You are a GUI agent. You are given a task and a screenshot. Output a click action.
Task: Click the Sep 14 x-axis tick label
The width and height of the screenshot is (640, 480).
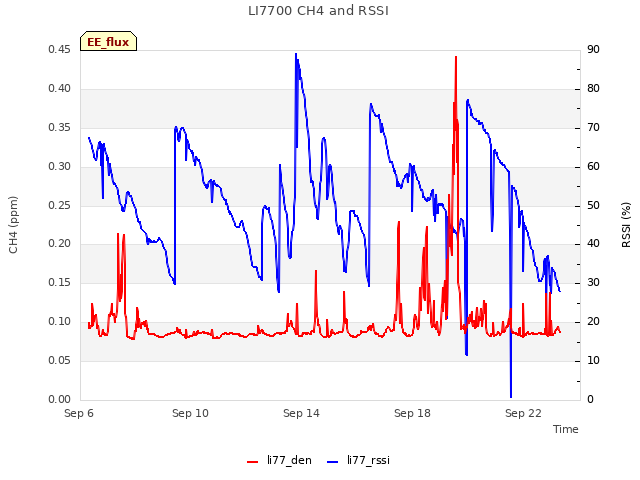(301, 413)
